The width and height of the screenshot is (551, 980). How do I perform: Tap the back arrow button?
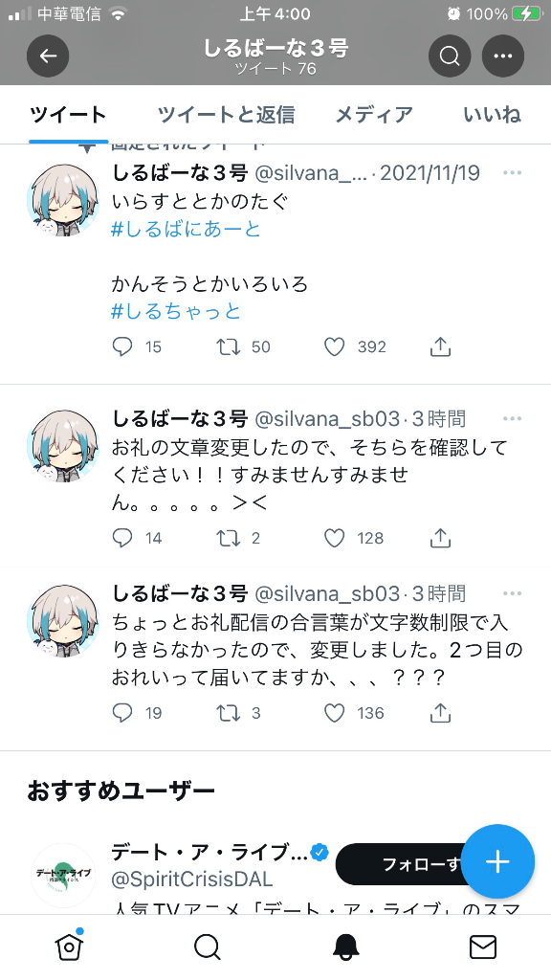[48, 56]
